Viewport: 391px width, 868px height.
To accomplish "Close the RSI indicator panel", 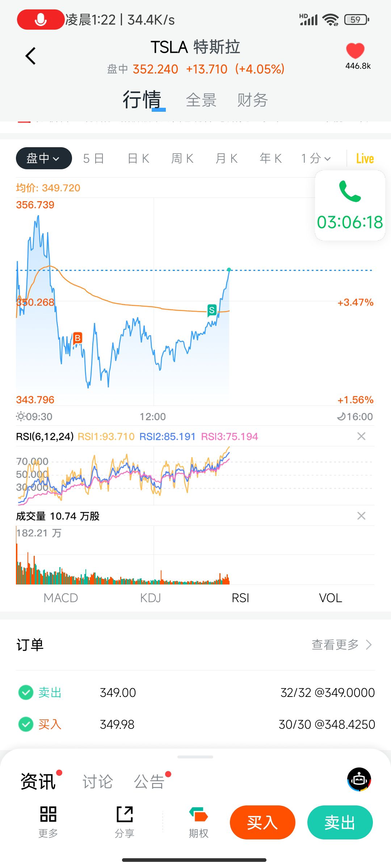I will pos(361,437).
